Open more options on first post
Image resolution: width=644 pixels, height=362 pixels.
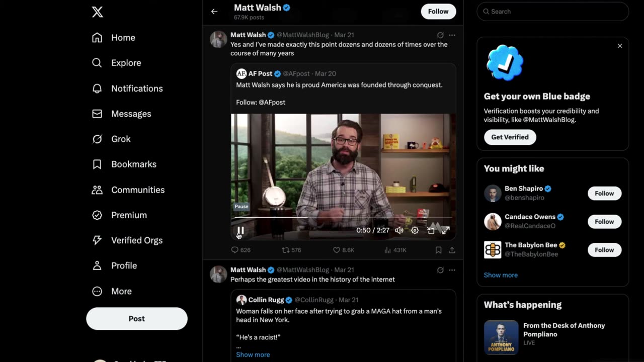452,35
